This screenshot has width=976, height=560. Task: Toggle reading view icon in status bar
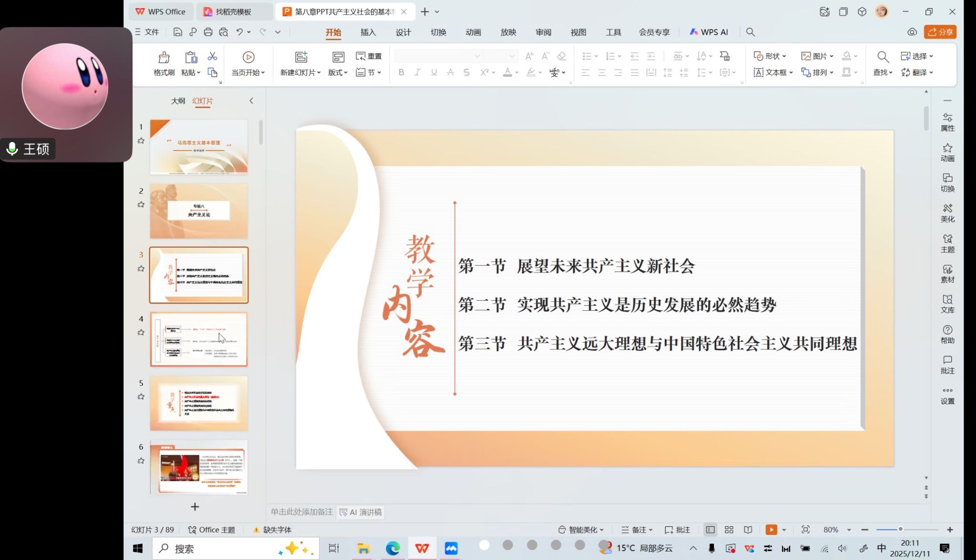[748, 529]
